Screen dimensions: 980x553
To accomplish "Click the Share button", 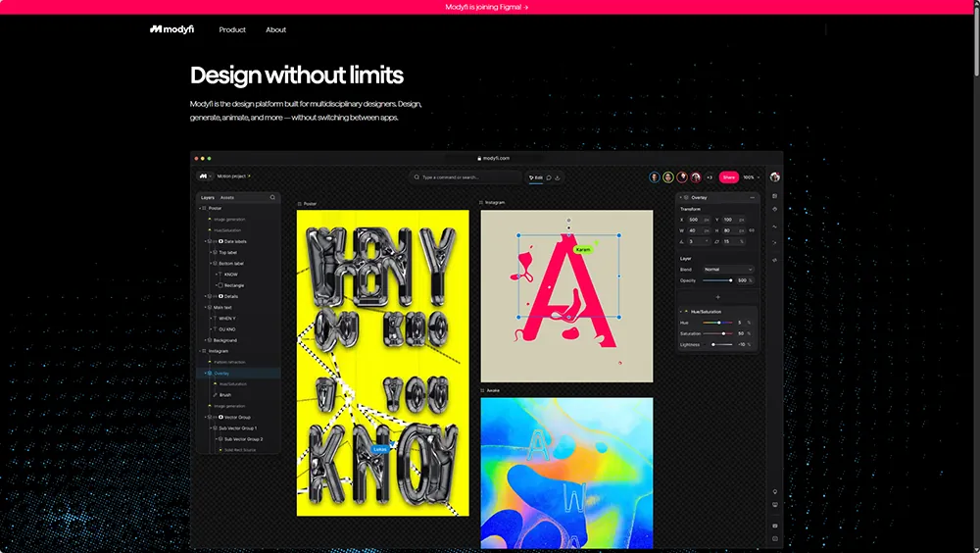I will pos(729,177).
